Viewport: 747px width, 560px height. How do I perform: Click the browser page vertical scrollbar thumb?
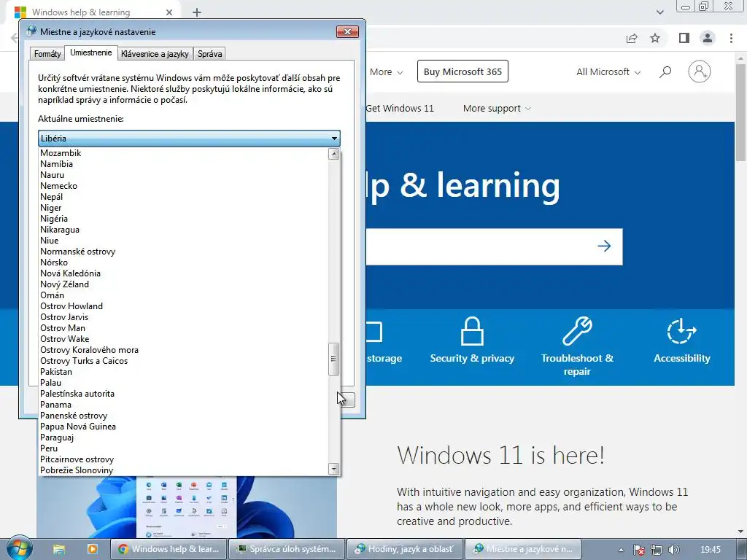coord(741,112)
